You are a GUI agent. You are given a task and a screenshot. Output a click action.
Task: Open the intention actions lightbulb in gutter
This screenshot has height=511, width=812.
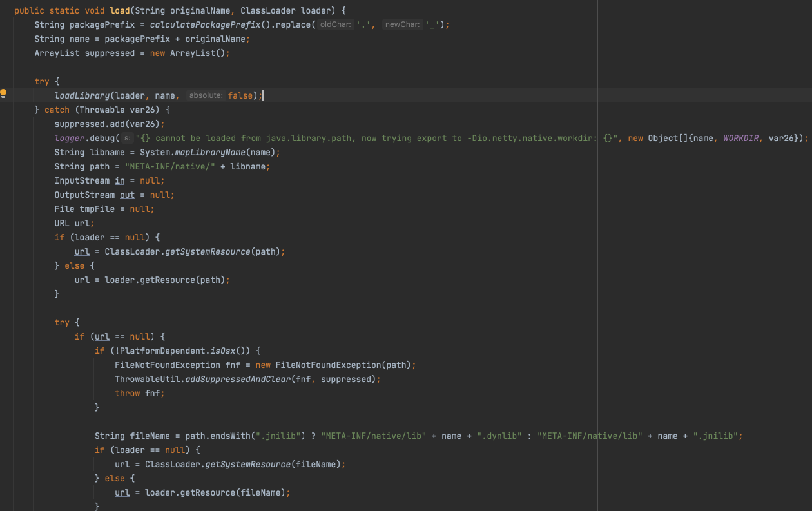tap(3, 93)
